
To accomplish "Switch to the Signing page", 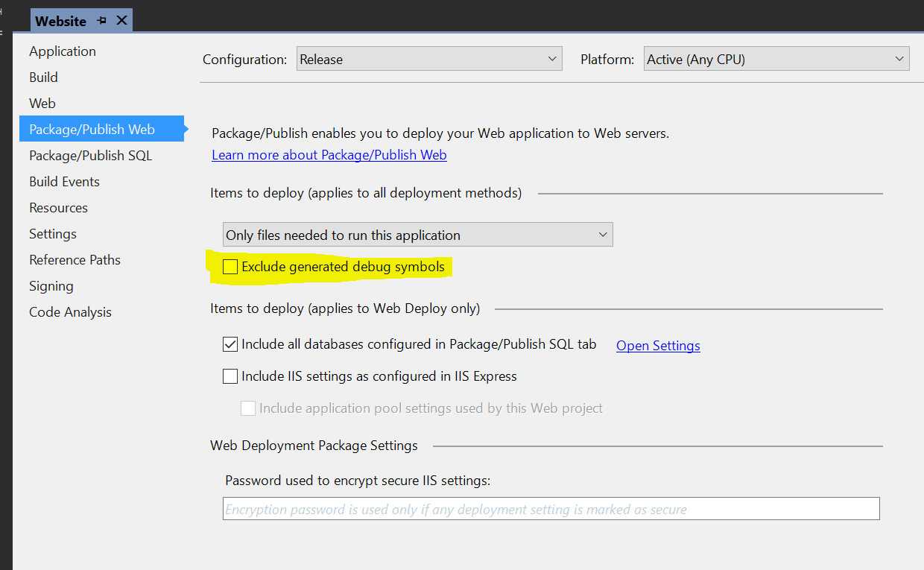I will [x=51, y=285].
